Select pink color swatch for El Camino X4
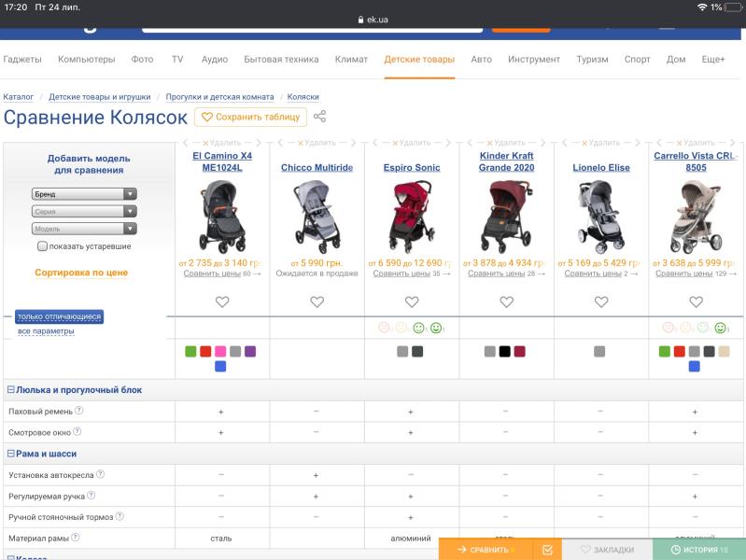 [x=220, y=351]
